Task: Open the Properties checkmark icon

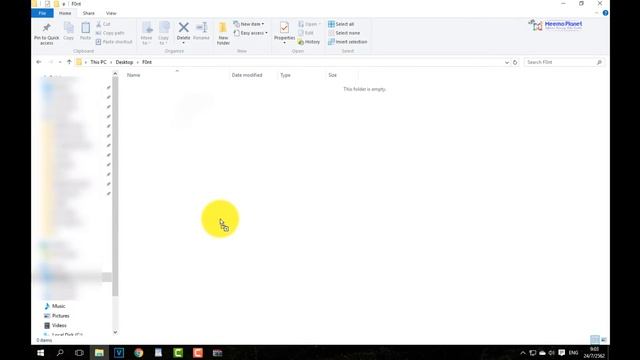Action: (284, 27)
